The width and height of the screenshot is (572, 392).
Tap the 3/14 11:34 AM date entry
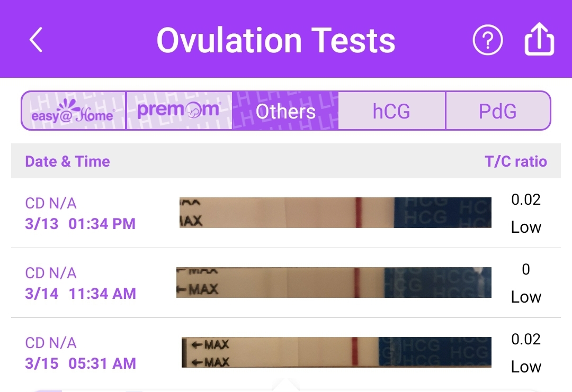(81, 293)
